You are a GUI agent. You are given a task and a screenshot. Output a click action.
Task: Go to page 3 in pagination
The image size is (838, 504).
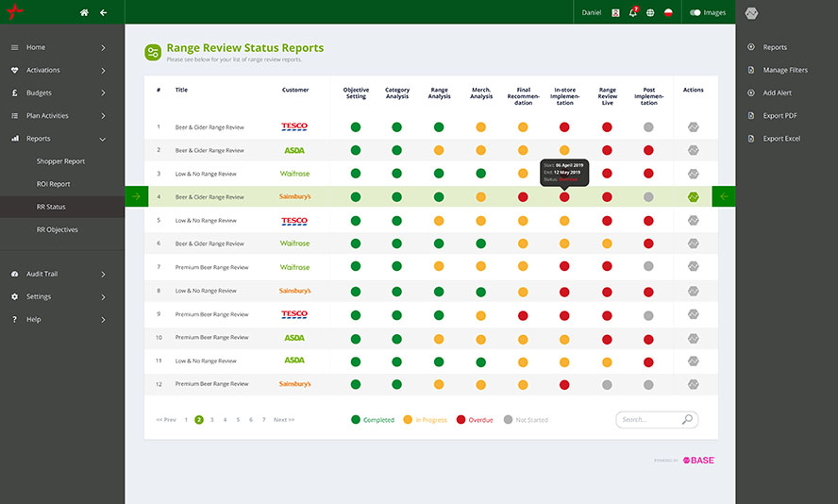[x=211, y=419]
